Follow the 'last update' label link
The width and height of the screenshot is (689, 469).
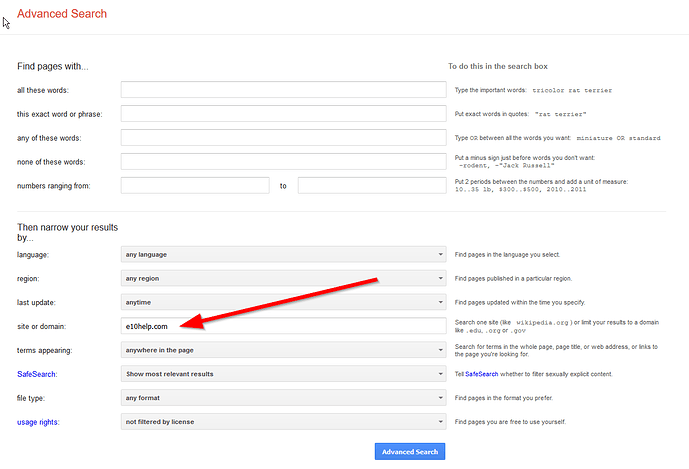pos(36,302)
